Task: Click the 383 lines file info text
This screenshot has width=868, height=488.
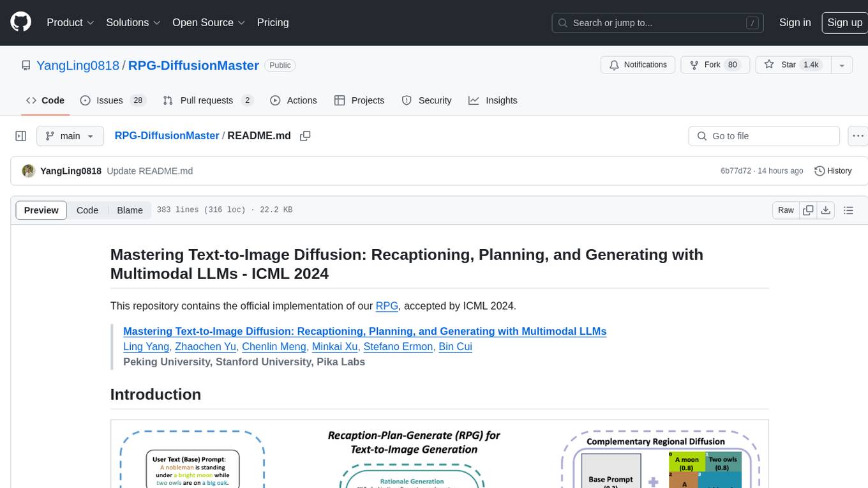Action: pos(225,210)
